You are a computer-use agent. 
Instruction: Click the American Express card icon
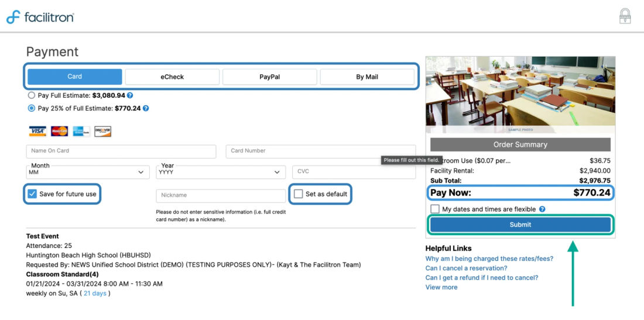pos(81,131)
